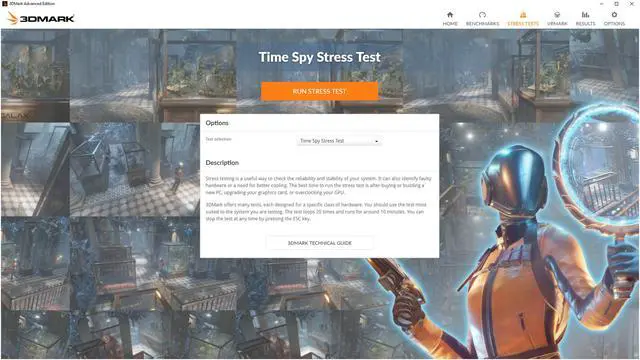Go to the Home section icon
Viewport: 640px width, 360px height.
click(x=450, y=15)
